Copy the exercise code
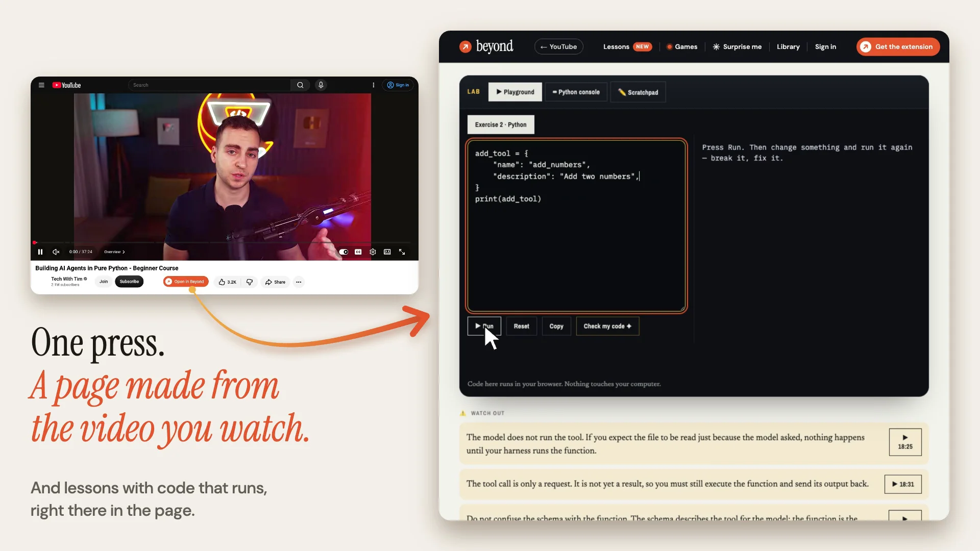 (x=556, y=326)
